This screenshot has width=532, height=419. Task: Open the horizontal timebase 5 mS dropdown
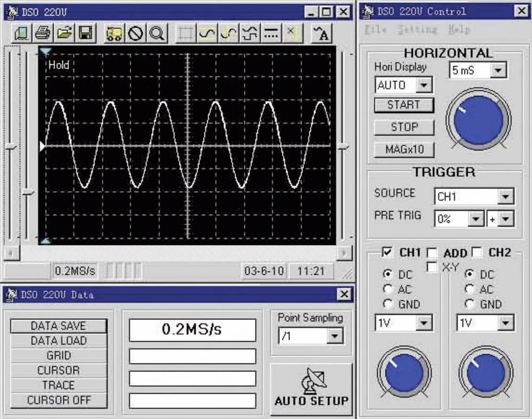point(498,70)
